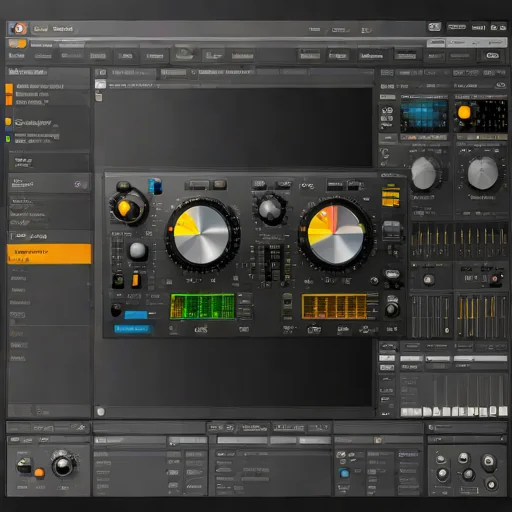This screenshot has width=512, height=512.
Task: Click the small round knob below left fader bank
Action: click(428, 279)
